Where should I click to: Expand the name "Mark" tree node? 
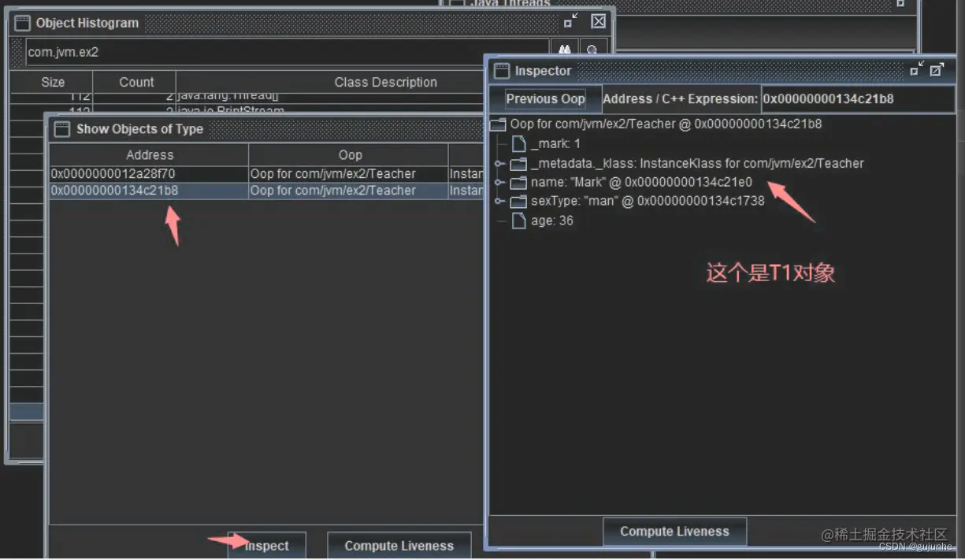pos(499,183)
